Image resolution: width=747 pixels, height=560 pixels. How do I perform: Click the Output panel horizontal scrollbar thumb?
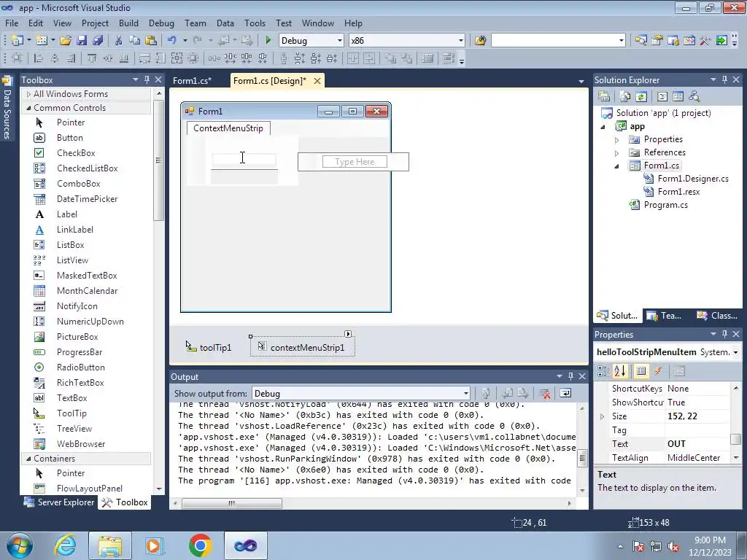click(x=232, y=503)
